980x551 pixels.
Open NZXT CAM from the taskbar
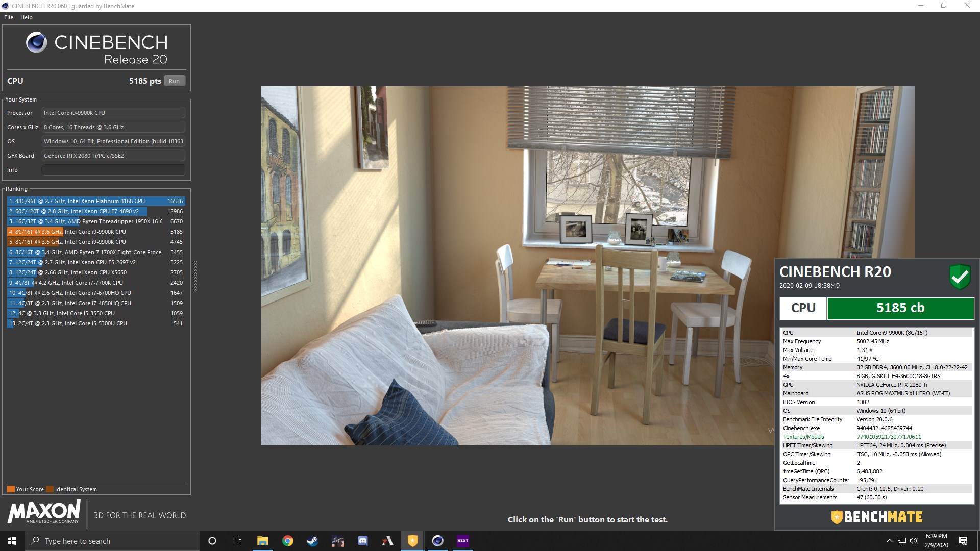[x=463, y=541]
